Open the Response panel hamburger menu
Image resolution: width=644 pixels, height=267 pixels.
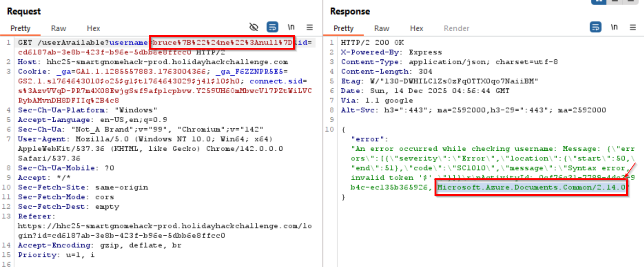[633, 27]
